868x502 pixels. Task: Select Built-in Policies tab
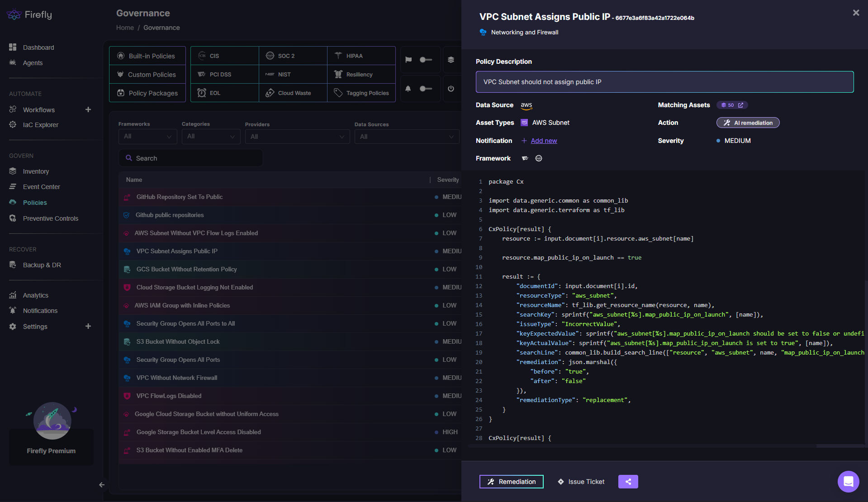147,56
